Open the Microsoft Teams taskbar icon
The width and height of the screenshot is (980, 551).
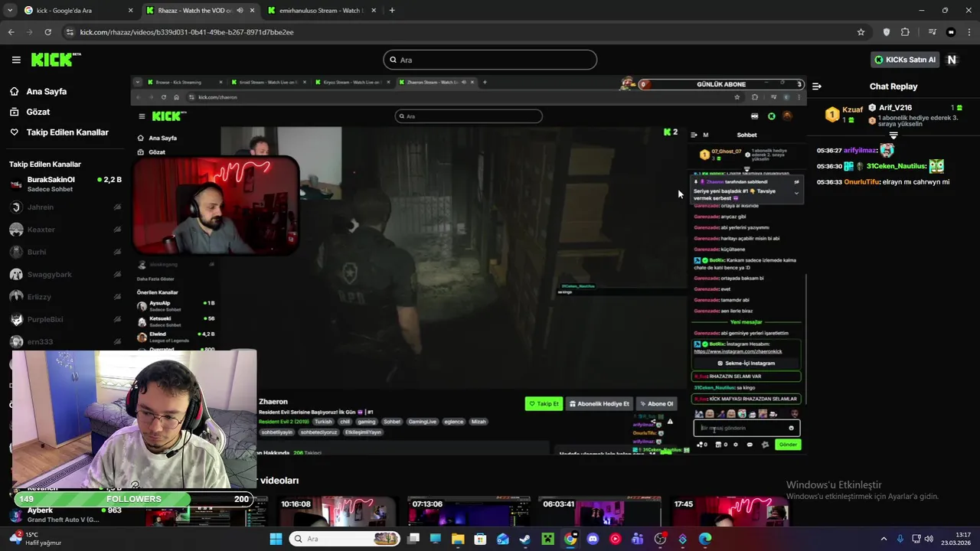click(x=638, y=539)
